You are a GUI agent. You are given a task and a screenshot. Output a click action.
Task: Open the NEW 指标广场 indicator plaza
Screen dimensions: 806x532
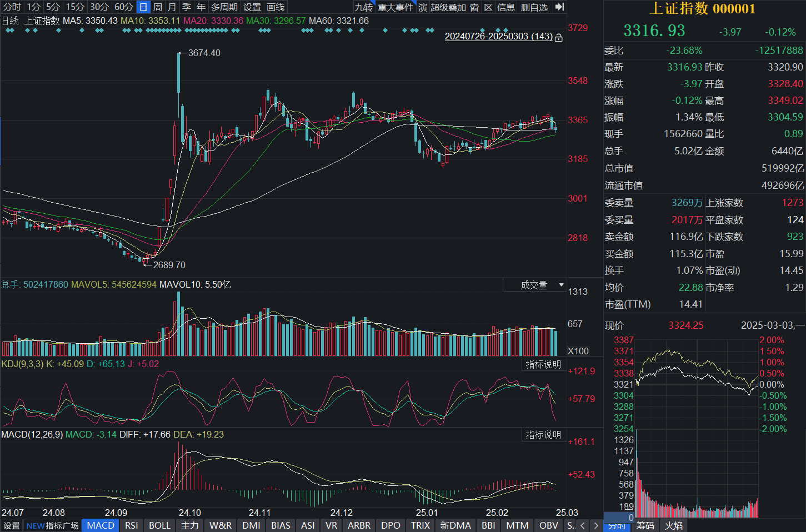click(x=53, y=525)
